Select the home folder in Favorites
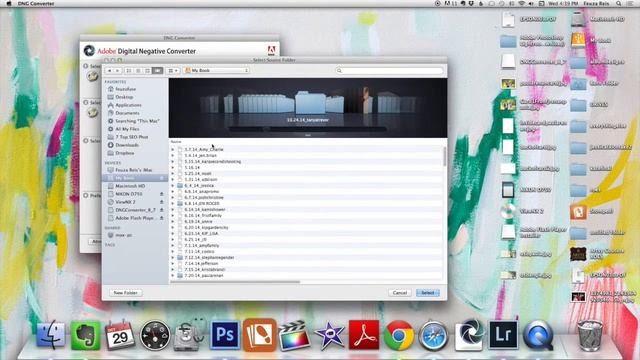Viewport: 640px width, 360px height. 125,89
